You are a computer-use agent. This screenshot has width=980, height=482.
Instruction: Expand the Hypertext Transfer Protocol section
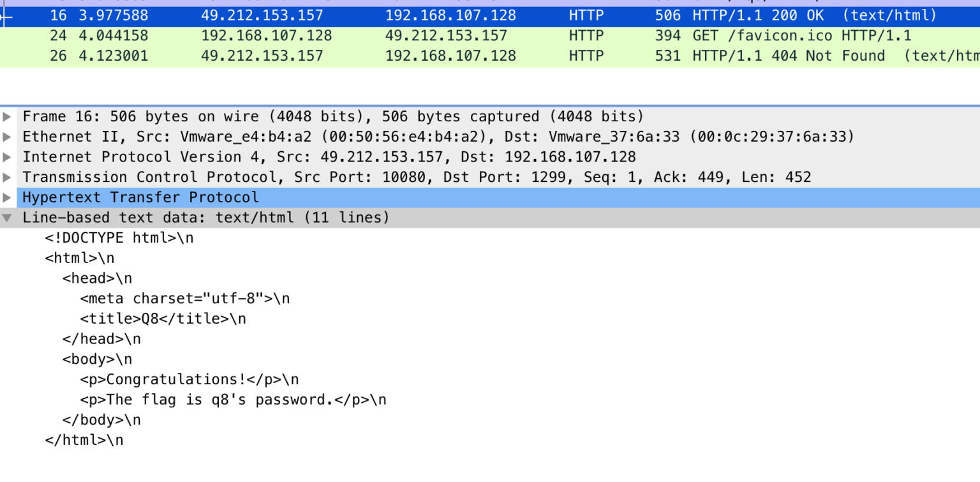[x=8, y=197]
